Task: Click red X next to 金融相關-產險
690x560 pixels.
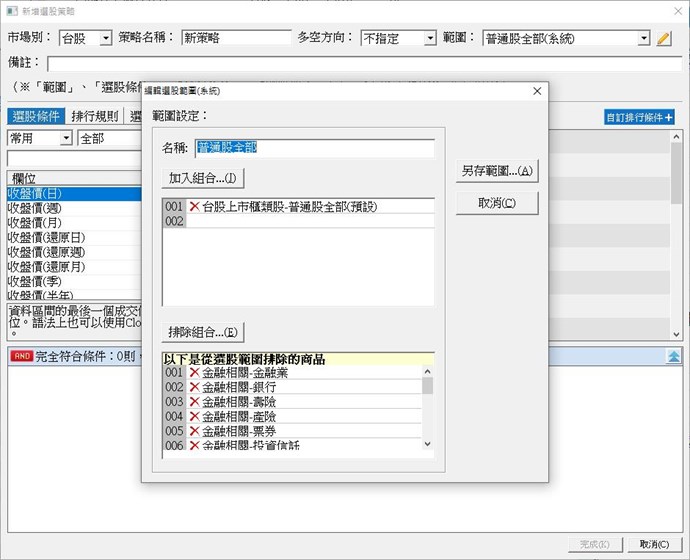Action: click(x=194, y=416)
